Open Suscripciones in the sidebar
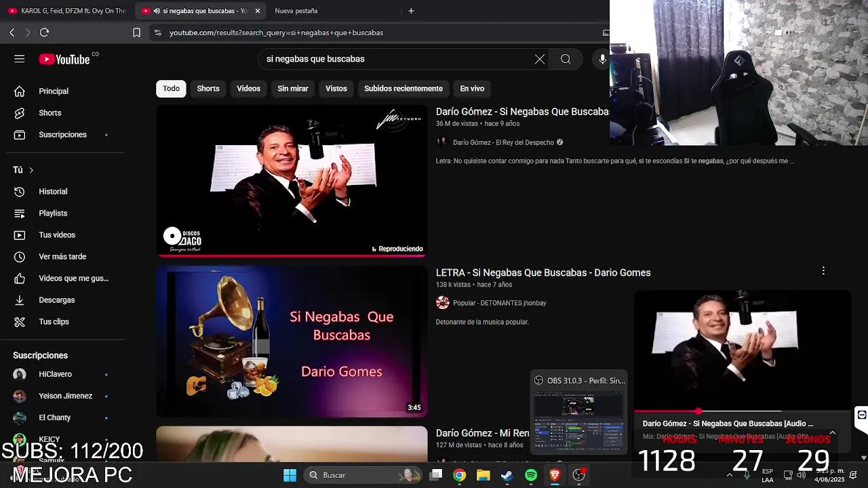Image resolution: width=868 pixels, height=488 pixels. 62,134
